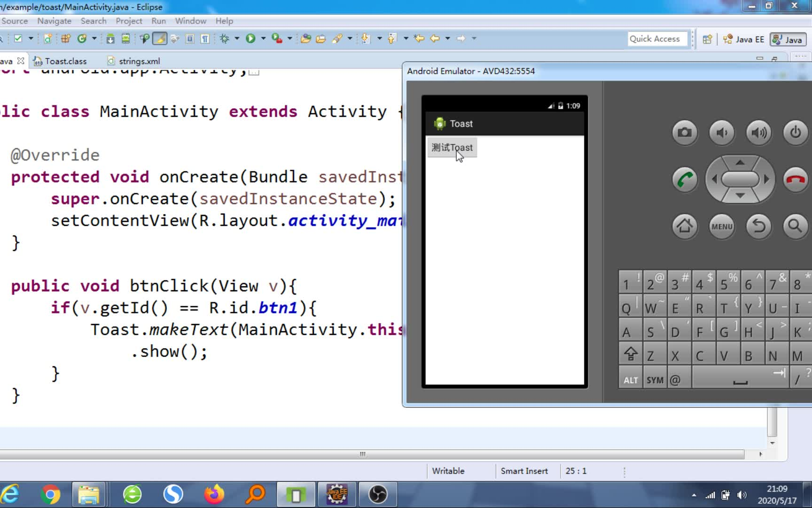This screenshot has height=508, width=812.
Task: Click the Last Edit Location arrow icon
Action: pos(419,39)
